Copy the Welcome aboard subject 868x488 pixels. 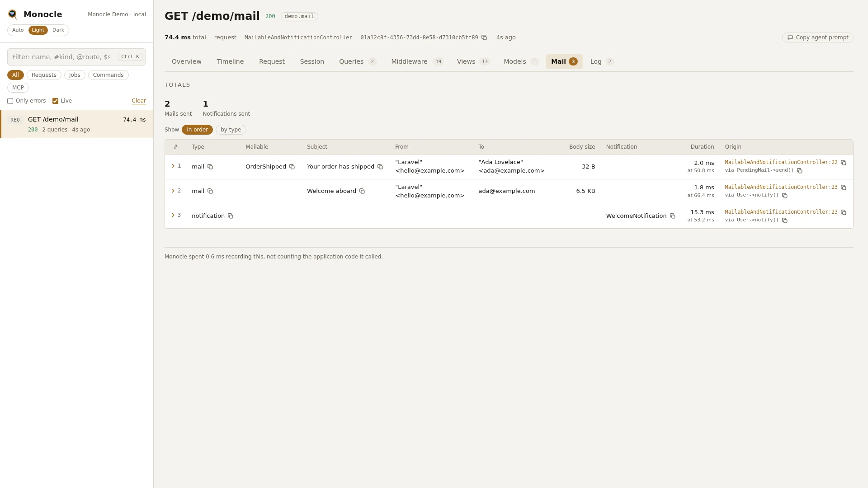click(x=362, y=191)
